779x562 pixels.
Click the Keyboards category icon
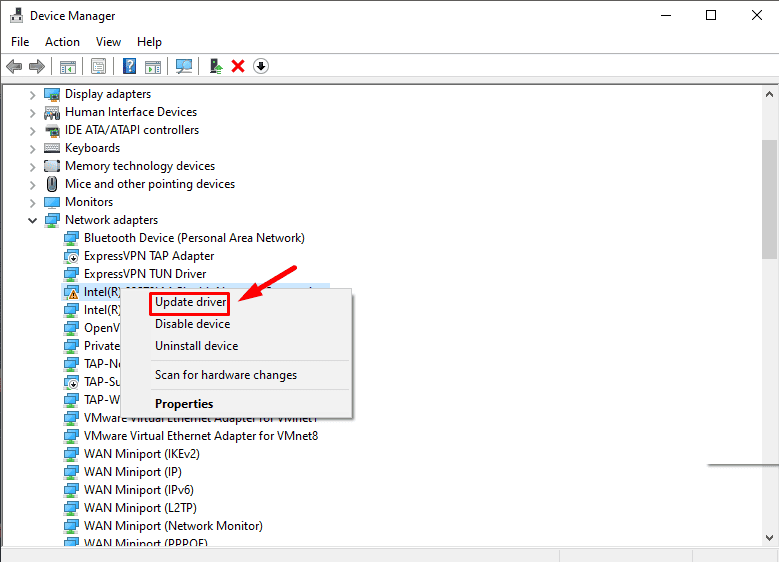pos(52,148)
